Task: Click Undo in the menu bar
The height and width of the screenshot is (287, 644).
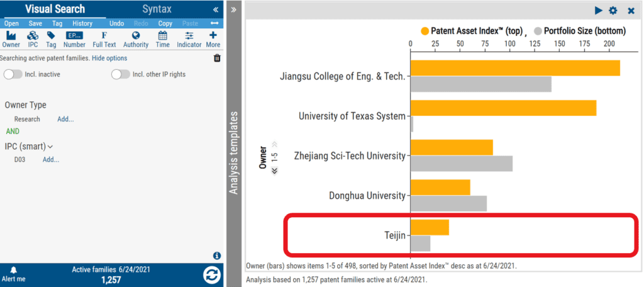Action: coord(116,23)
